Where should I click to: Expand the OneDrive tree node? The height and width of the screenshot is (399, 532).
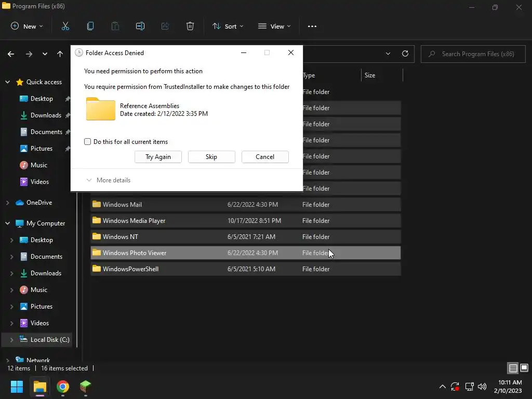pyautogui.click(x=7, y=203)
